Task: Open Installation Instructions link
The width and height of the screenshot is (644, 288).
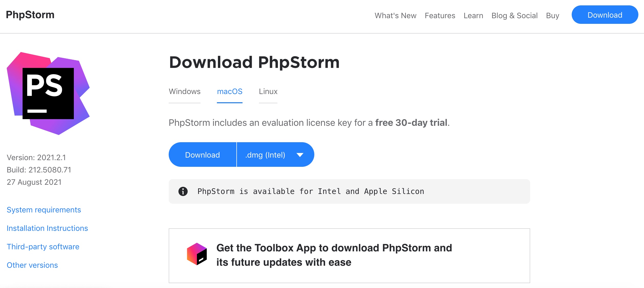Action: [x=47, y=228]
